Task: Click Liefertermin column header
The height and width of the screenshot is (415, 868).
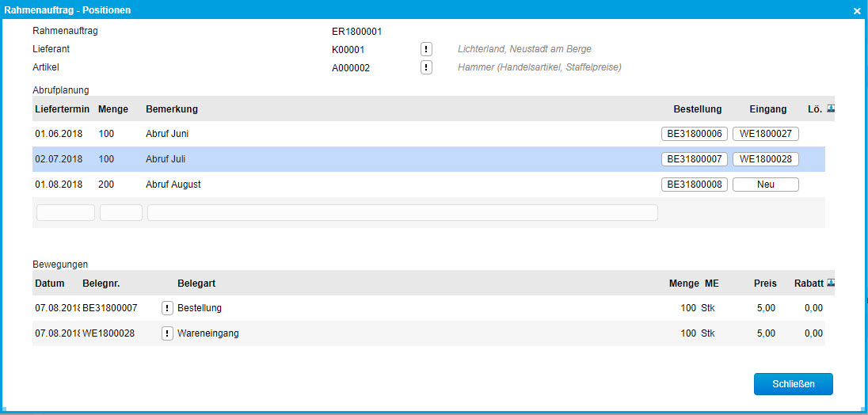Action: click(62, 109)
